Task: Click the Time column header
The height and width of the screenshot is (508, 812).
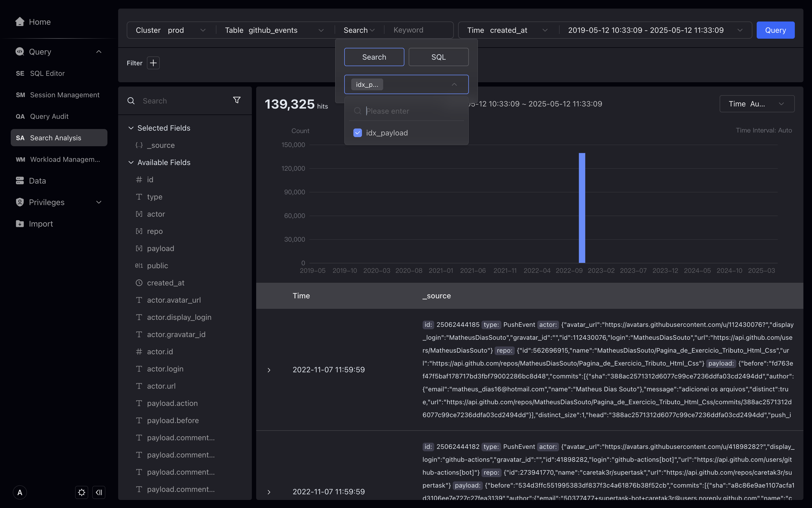Action: [x=301, y=296]
